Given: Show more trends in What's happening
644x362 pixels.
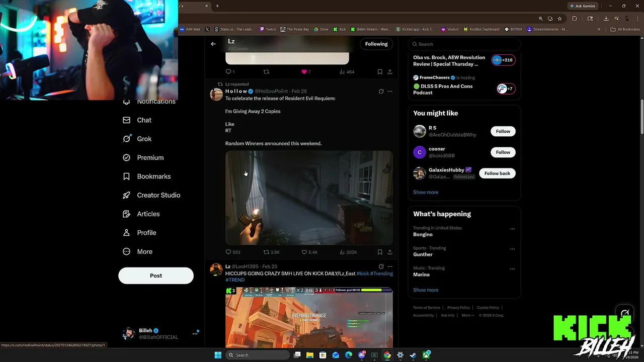Looking at the screenshot, I should pos(426,290).
